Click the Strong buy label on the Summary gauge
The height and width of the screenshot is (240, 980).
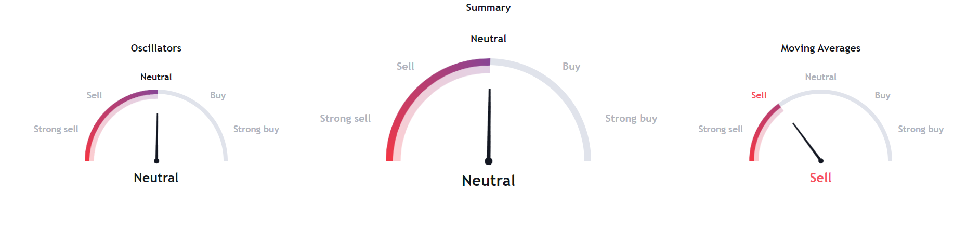631,119
